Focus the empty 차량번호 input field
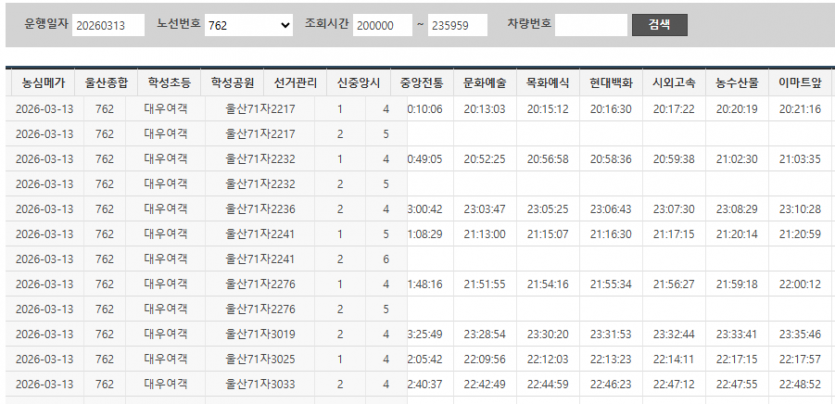Viewport: 835px width, 404px height. [x=591, y=25]
